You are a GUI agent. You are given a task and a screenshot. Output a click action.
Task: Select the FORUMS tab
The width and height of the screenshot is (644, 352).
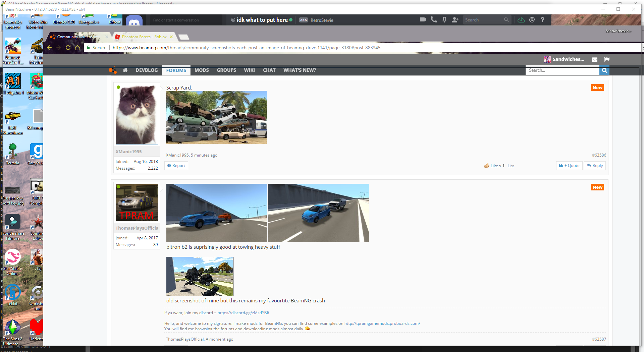[x=176, y=70]
